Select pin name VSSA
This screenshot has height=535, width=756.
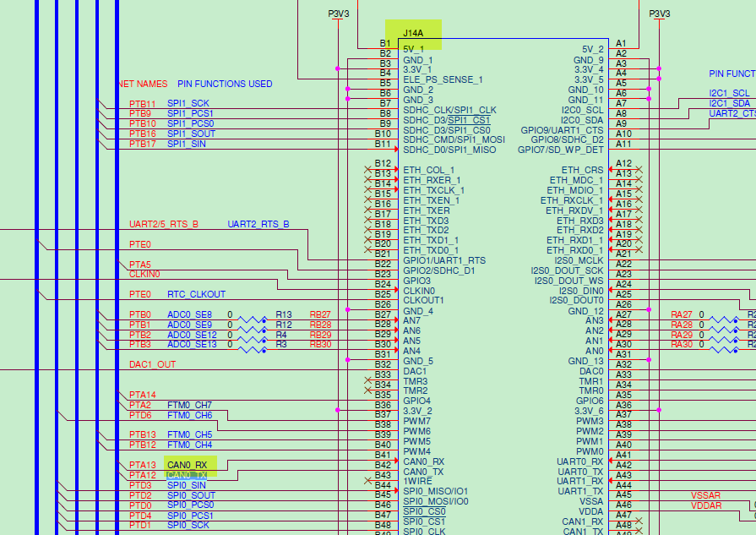[x=591, y=502]
